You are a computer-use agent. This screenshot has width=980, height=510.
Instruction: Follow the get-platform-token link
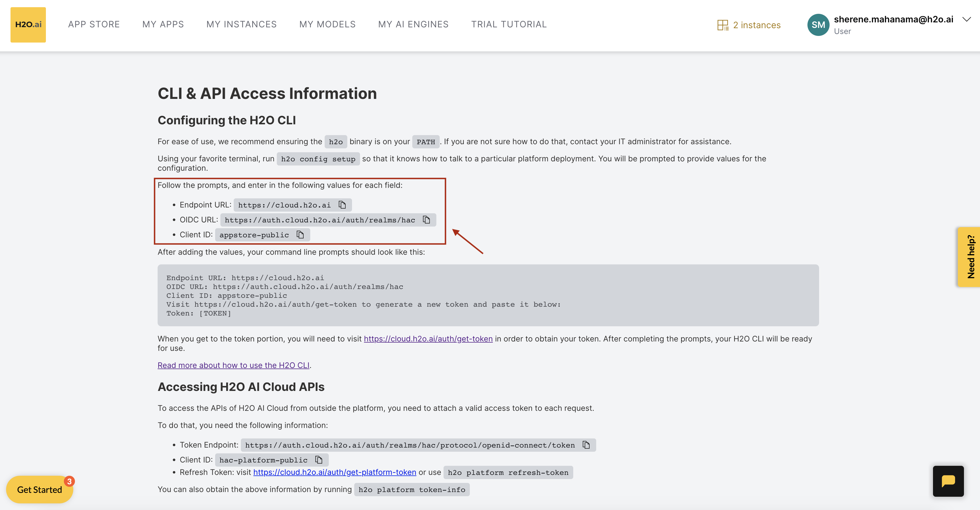coord(335,472)
